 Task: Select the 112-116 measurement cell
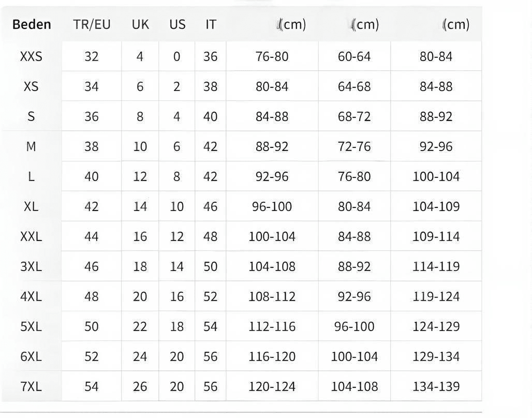click(x=272, y=326)
